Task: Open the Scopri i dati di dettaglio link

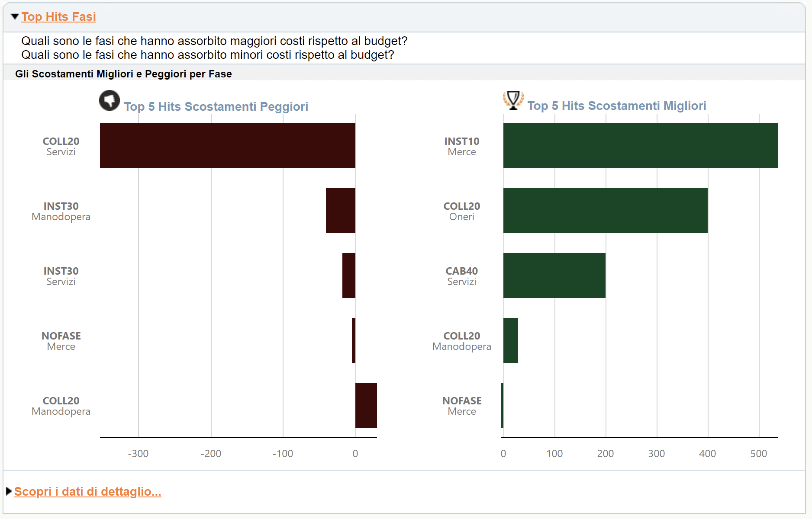Action: click(x=88, y=492)
